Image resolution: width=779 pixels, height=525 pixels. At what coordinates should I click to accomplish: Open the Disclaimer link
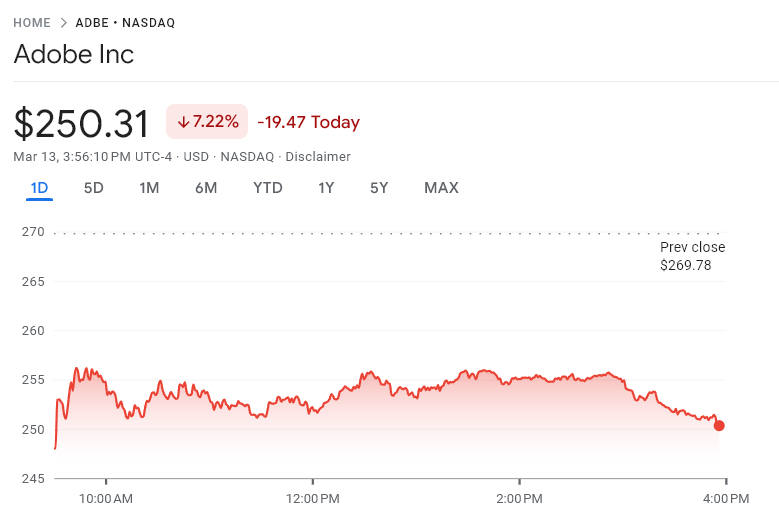[x=319, y=157]
